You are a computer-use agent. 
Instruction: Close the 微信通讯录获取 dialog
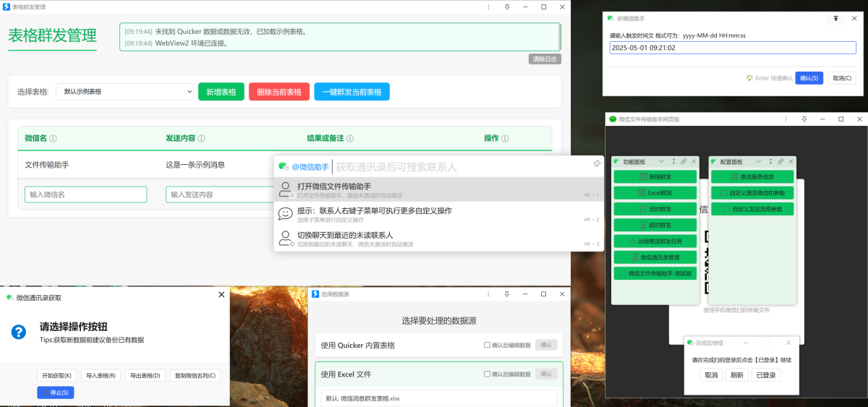point(221,295)
